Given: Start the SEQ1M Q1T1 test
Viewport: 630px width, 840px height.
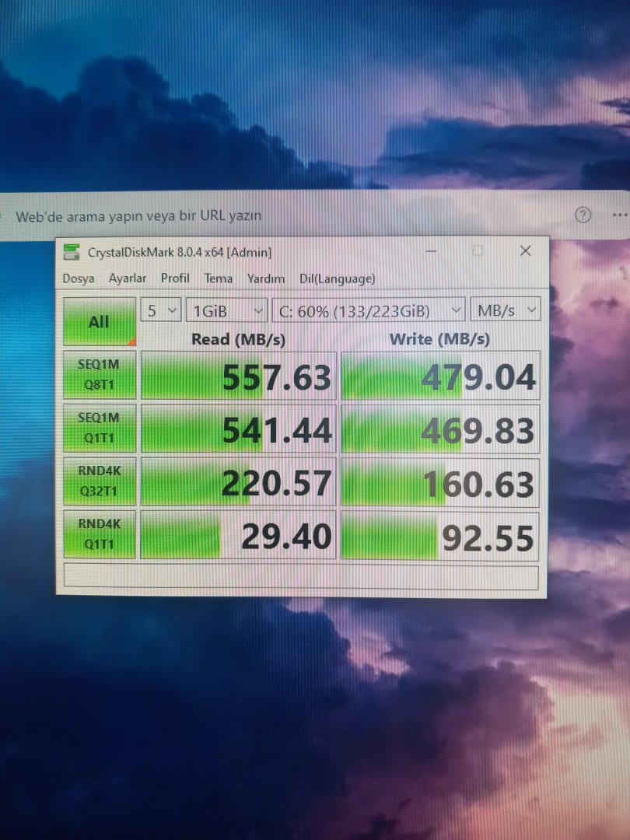Looking at the screenshot, I should click(99, 428).
